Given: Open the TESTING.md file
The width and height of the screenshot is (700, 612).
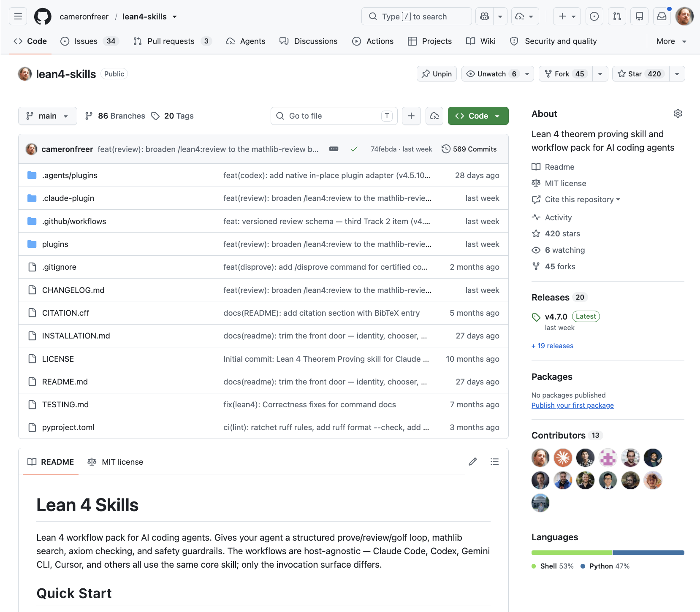Looking at the screenshot, I should tap(65, 404).
